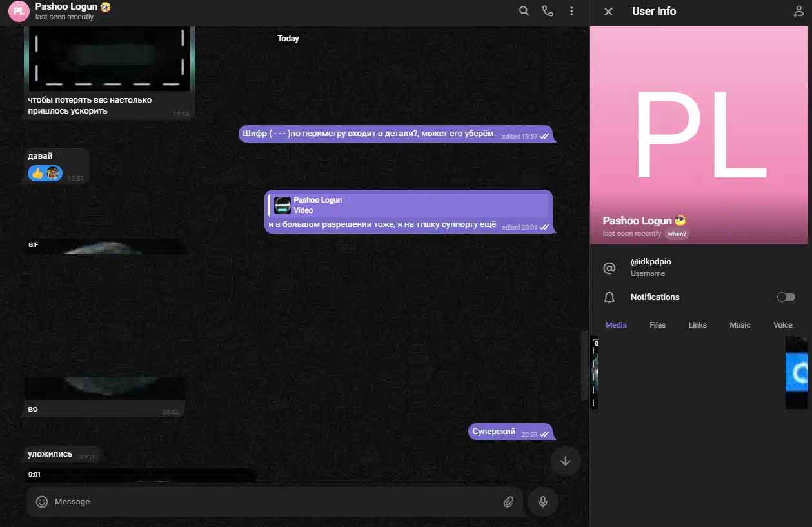Open search in the chat header
Viewport: 812px width, 527px height.
coord(524,11)
